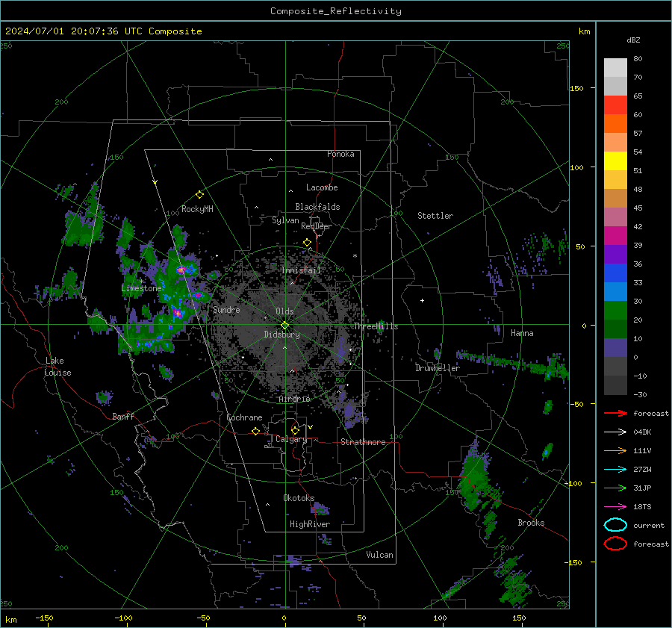Click the Composite_Reflectivity title text

tap(336, 11)
